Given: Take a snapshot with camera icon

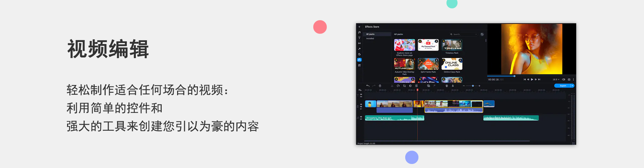Looking at the screenshot, I should (569, 80).
